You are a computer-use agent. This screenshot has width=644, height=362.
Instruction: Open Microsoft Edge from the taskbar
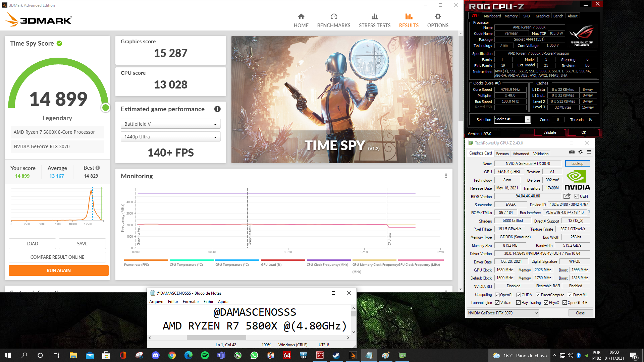[189, 355]
